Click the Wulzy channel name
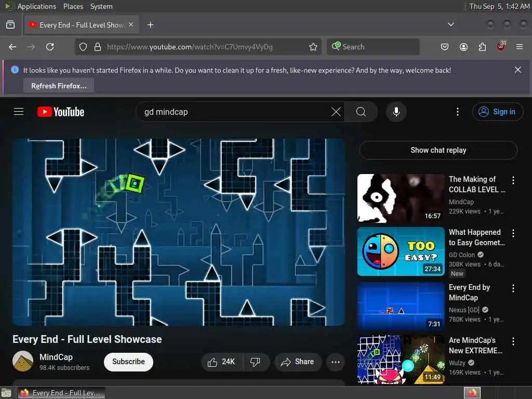The height and width of the screenshot is (399, 532). click(457, 363)
